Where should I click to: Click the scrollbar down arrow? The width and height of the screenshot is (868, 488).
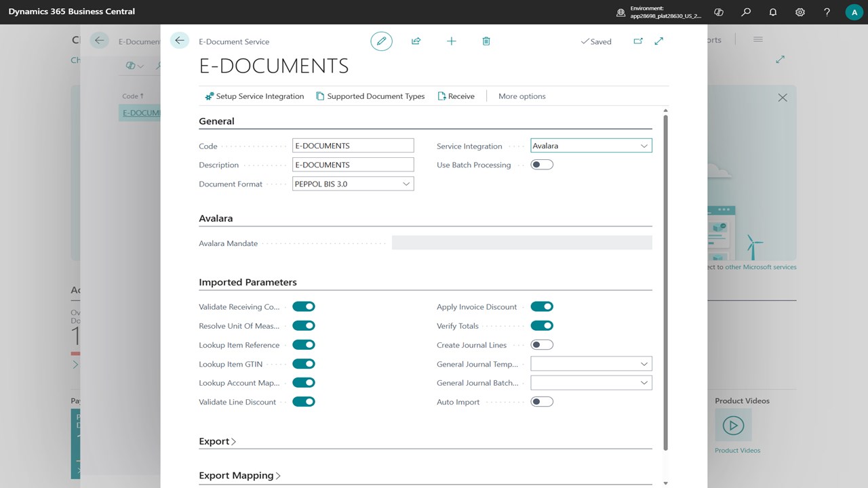(x=665, y=483)
